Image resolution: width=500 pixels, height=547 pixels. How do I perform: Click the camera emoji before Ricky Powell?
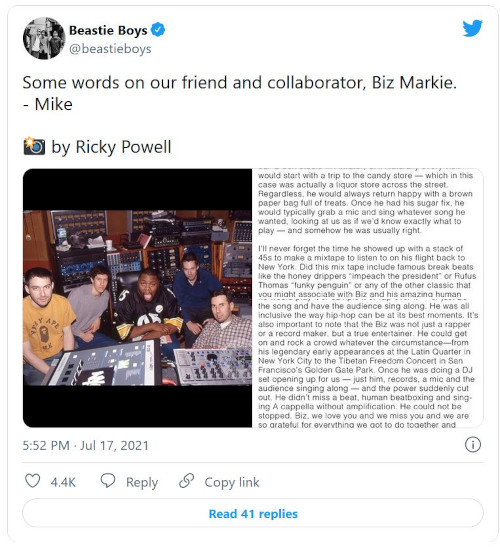(34, 146)
